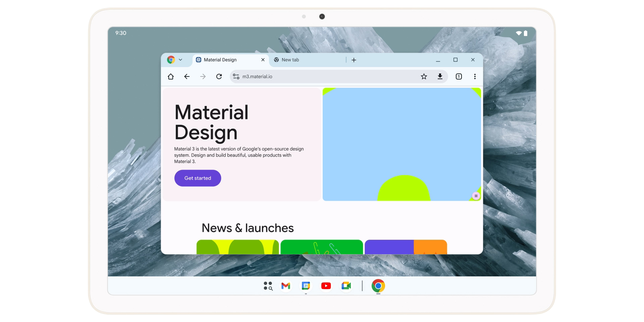This screenshot has width=644, height=322.
Task: Open a new tab with plus button
Action: tap(354, 60)
